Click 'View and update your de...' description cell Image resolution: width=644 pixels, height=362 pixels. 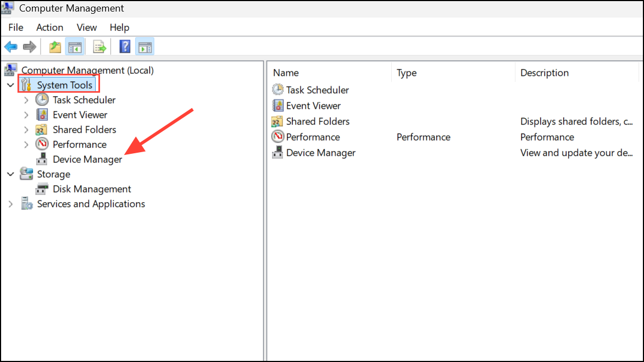(x=576, y=153)
